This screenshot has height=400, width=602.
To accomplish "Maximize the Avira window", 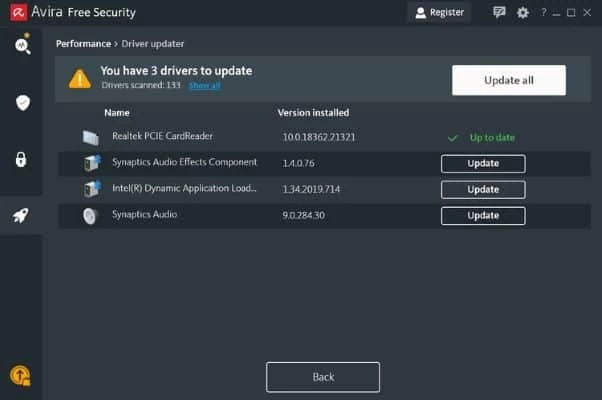I will click(x=571, y=13).
